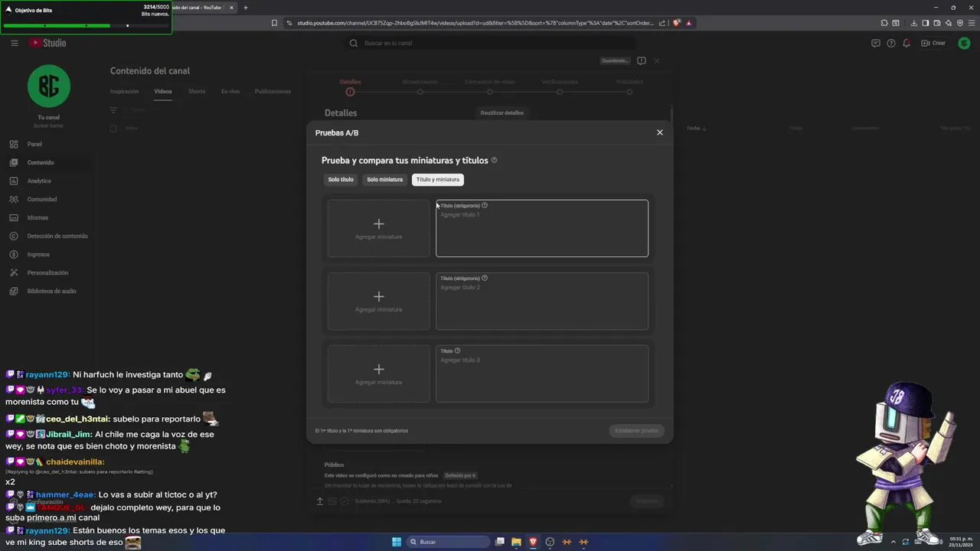Click the channel avatar in the sidebar
The height and width of the screenshot is (551, 980).
coord(49,86)
